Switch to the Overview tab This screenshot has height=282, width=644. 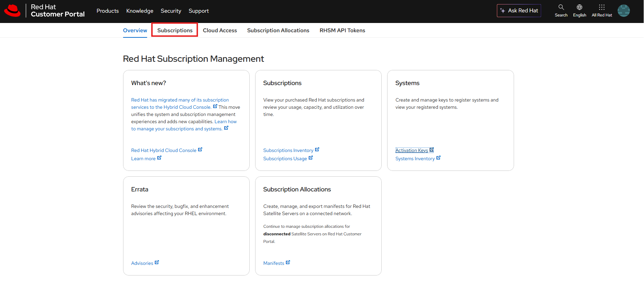135,31
